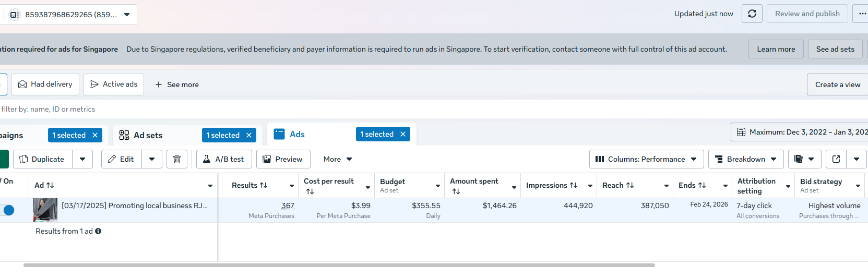Open the Breakdown dropdown
The image size is (868, 278).
[746, 159]
